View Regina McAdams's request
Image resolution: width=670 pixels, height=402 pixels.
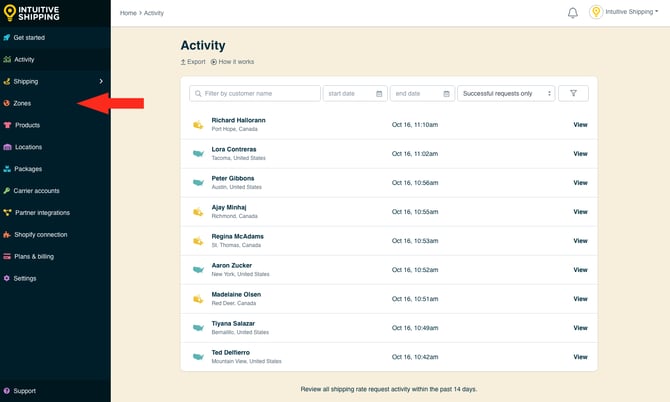point(580,241)
